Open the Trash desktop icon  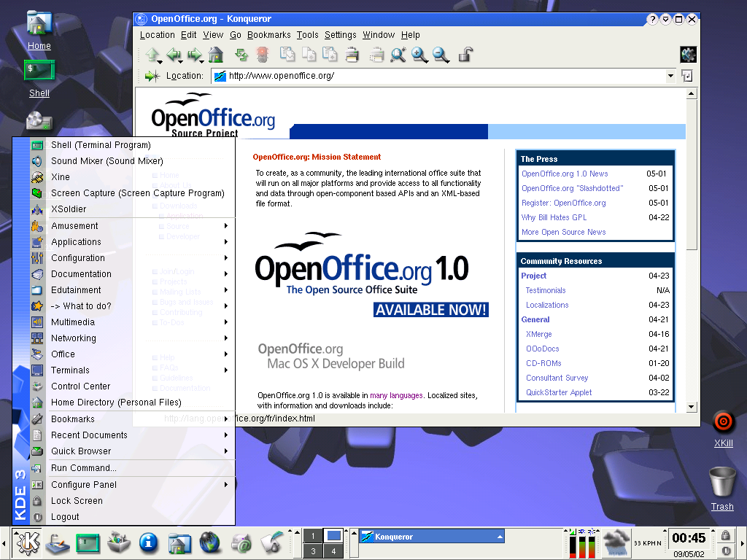(722, 489)
